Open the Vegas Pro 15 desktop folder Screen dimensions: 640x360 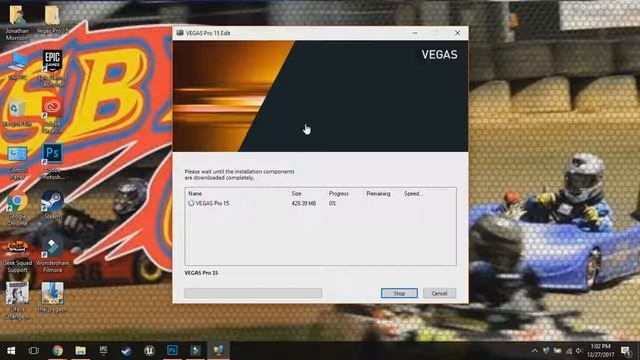(53, 20)
